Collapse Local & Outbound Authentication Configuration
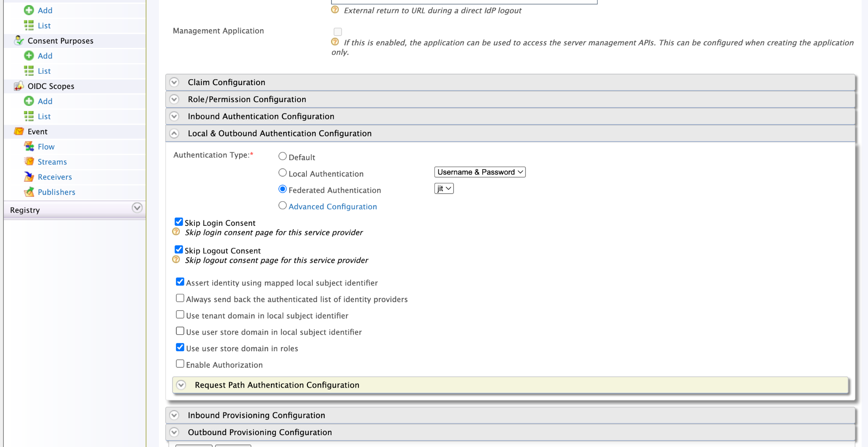This screenshot has width=868, height=447. tap(510, 133)
